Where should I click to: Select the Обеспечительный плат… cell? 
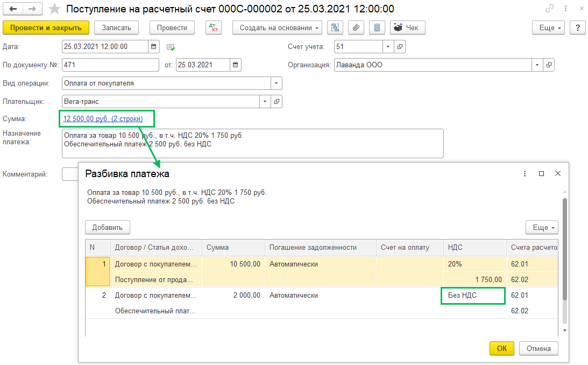(x=156, y=311)
